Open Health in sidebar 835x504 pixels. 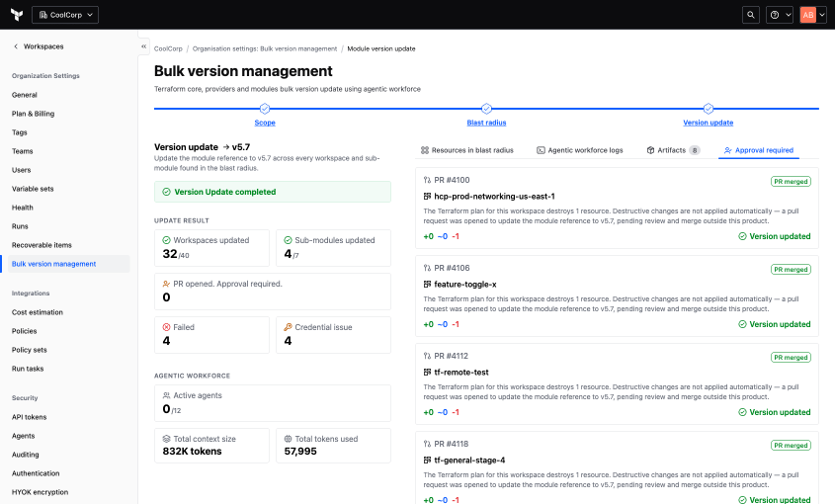point(23,208)
